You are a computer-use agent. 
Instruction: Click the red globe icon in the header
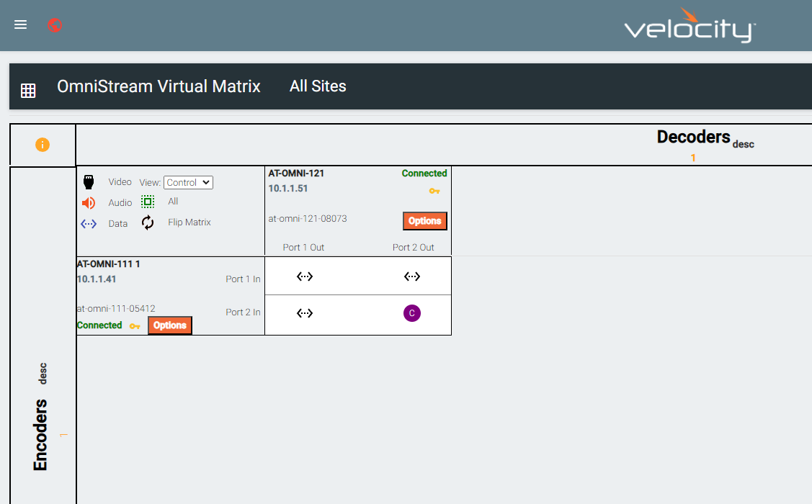54,24
